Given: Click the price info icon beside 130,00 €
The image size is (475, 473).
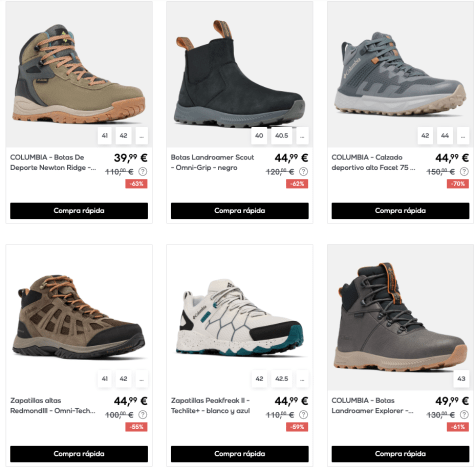Looking at the screenshot, I should click(464, 415).
